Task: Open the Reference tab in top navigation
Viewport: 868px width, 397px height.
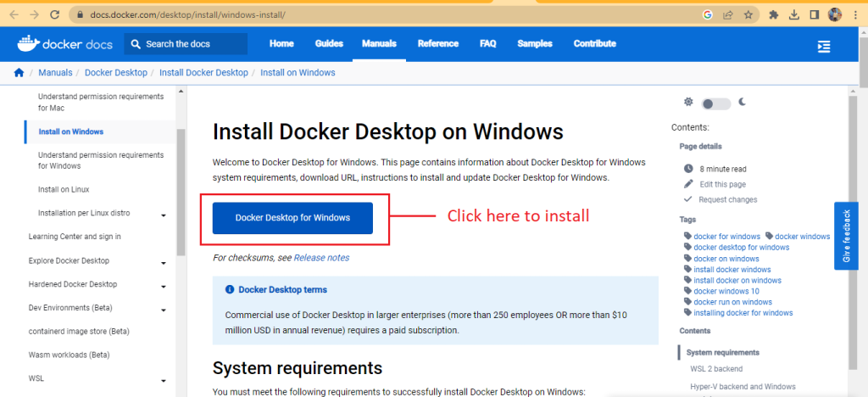Action: 438,44
